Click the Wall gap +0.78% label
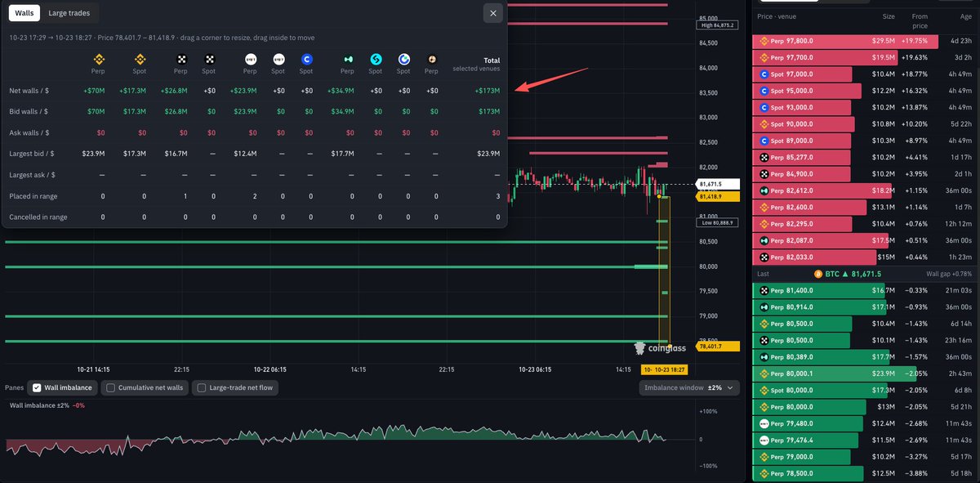The width and height of the screenshot is (980, 483). point(950,275)
